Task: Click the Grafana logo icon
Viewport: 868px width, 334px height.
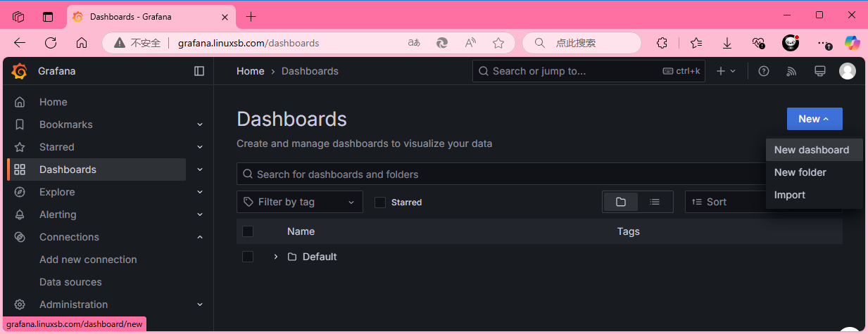Action: coord(20,71)
